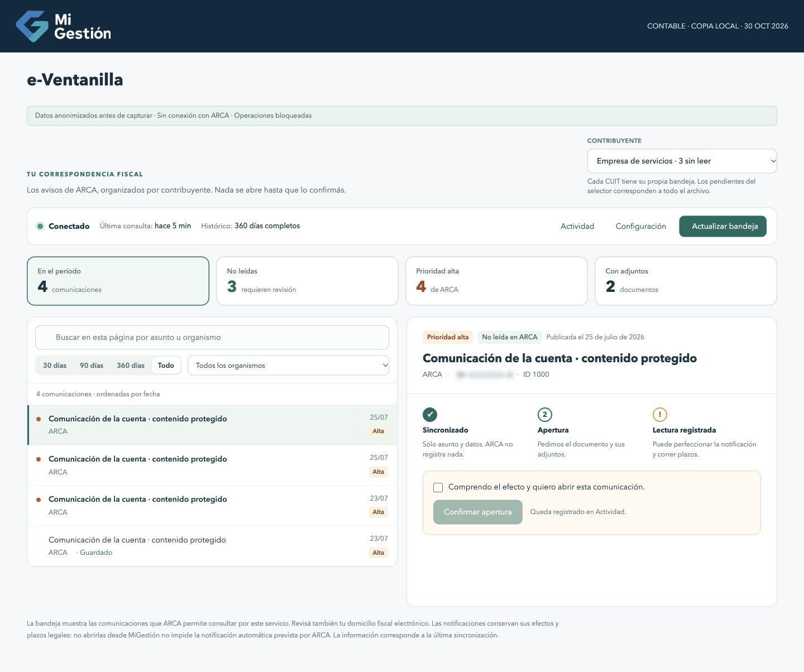Viewport: 804px width, 672px height.
Task: Click the Apertura step number 2 icon
Action: coord(544,415)
